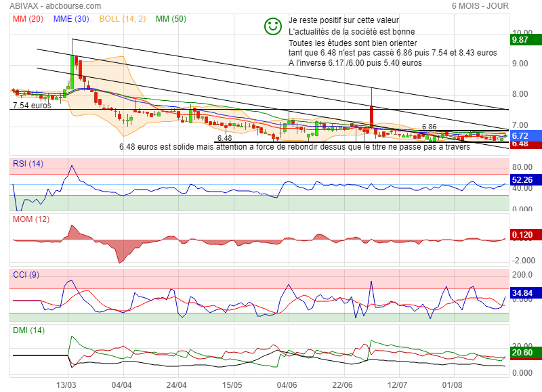The height and width of the screenshot is (392, 542).
Task: Click the blue 52.26 RSI value badge
Action: pos(526,180)
